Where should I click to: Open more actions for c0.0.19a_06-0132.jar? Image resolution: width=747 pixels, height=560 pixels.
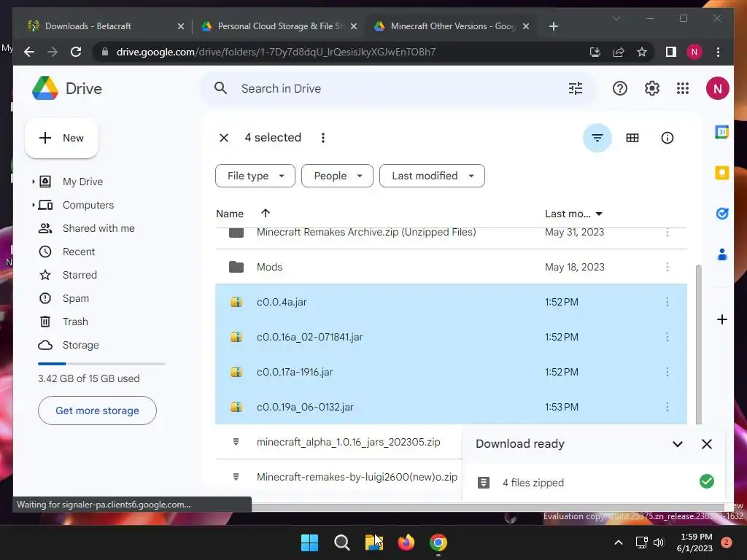pos(667,407)
